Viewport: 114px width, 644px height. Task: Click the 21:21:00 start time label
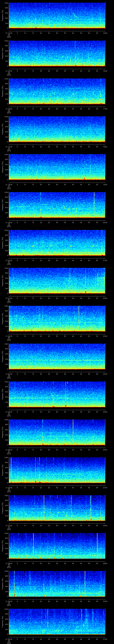click(x=9, y=298)
